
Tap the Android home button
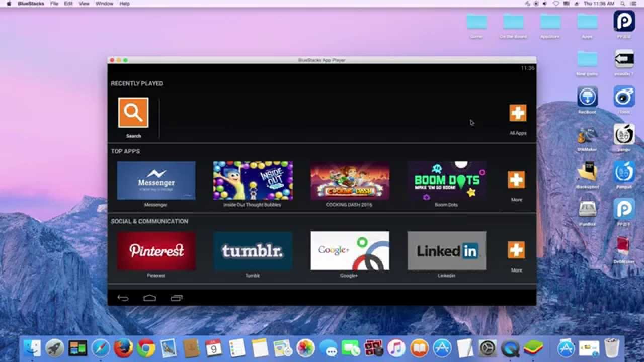point(149,298)
